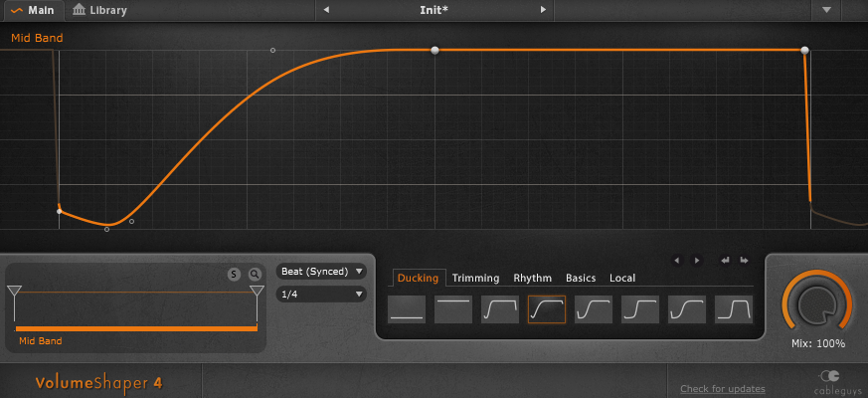Click the VolumeShaper 4 logo
The height and width of the screenshot is (398, 868).
tap(98, 382)
